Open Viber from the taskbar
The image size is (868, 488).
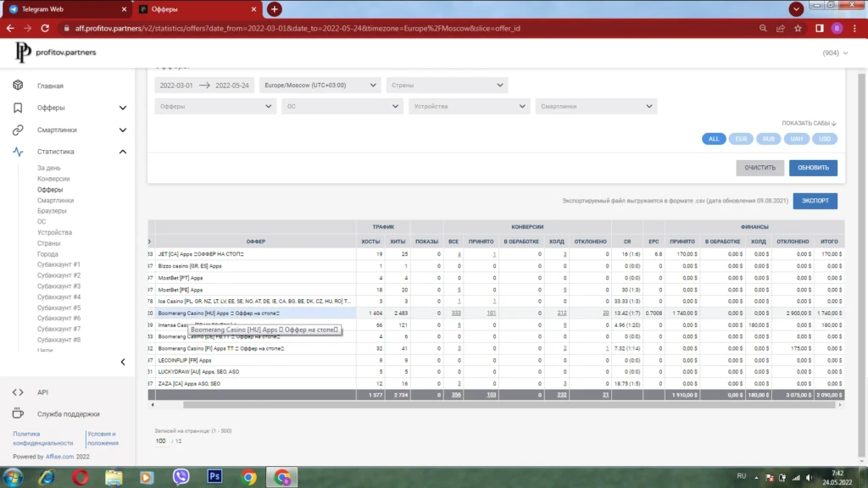[x=181, y=477]
